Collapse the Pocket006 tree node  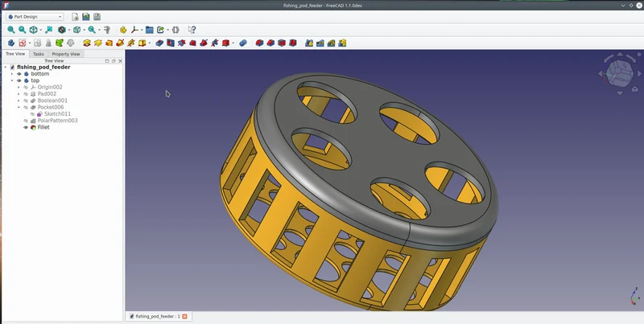[x=19, y=107]
